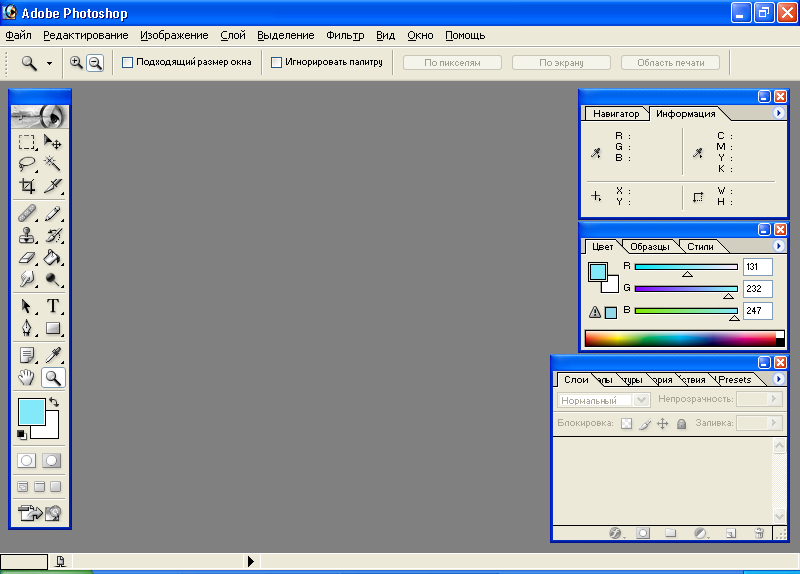Click the B value field showing 247

coord(758,311)
